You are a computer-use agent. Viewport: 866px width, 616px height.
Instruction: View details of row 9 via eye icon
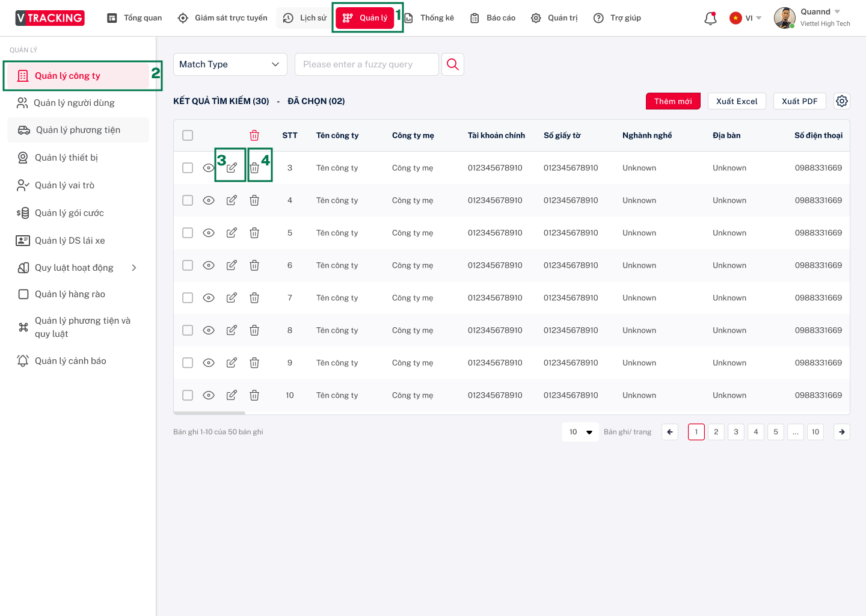tap(209, 363)
